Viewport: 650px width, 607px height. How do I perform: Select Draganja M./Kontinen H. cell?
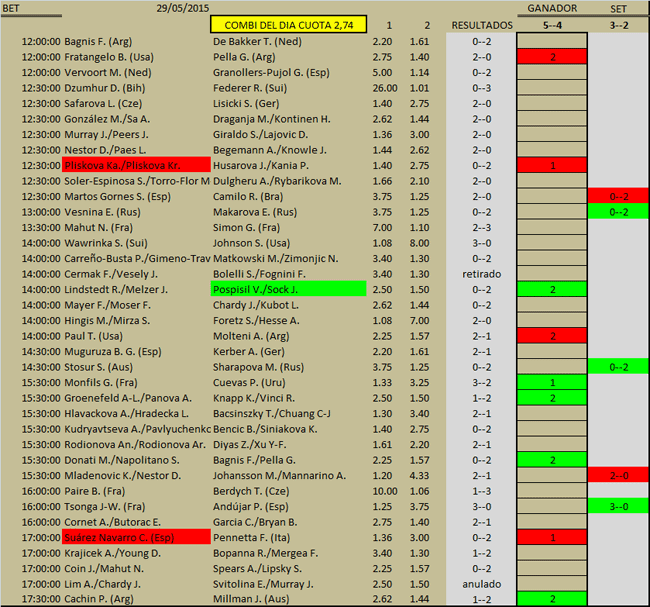pyautogui.click(x=272, y=119)
